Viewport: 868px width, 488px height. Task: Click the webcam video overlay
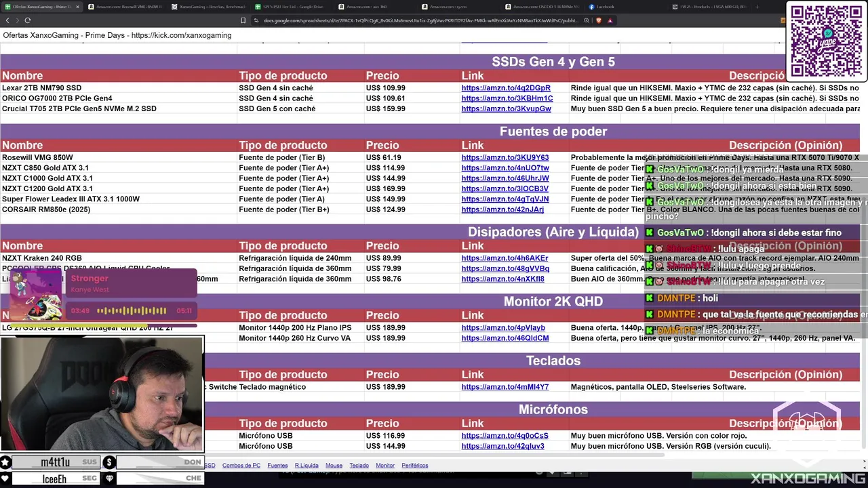coord(102,394)
